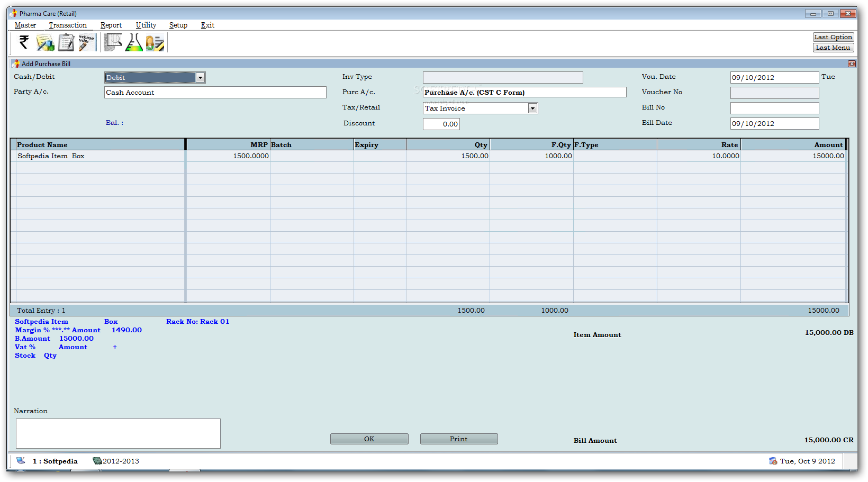The height and width of the screenshot is (482, 868).
Task: Click the F.Type column header
Action: (615, 145)
